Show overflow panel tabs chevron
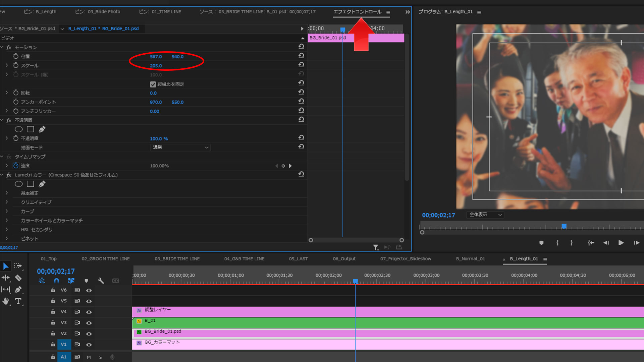644x362 pixels. pos(408,12)
